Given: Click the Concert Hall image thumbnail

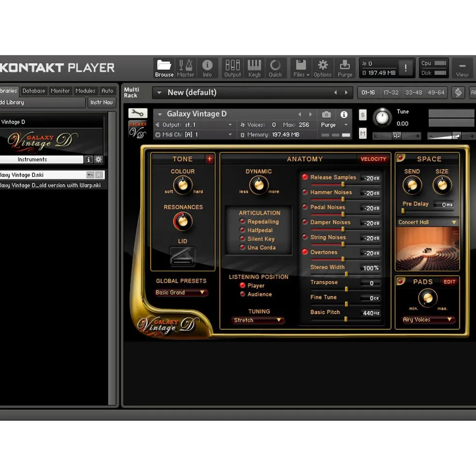Looking at the screenshot, I should [x=427, y=248].
